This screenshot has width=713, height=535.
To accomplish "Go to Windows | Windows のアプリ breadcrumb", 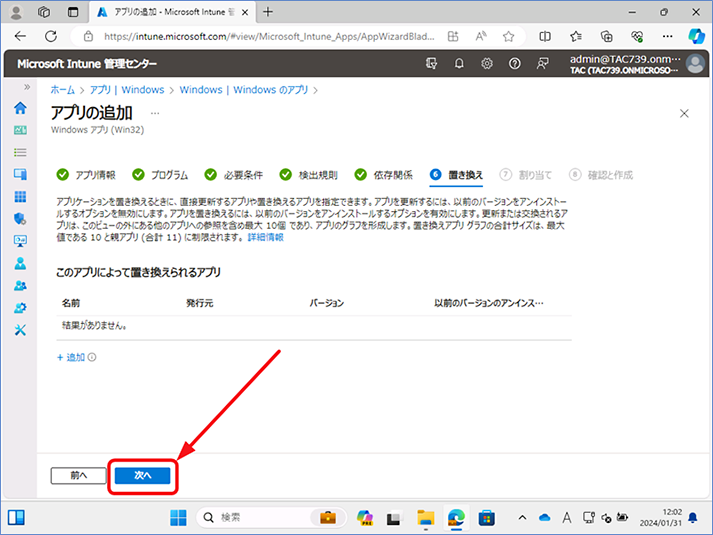I will pos(244,90).
